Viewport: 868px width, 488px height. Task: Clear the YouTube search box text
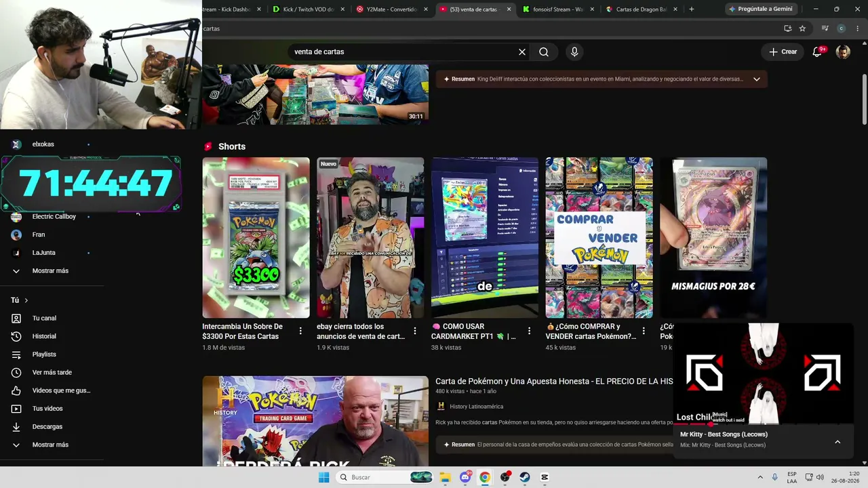tap(522, 52)
